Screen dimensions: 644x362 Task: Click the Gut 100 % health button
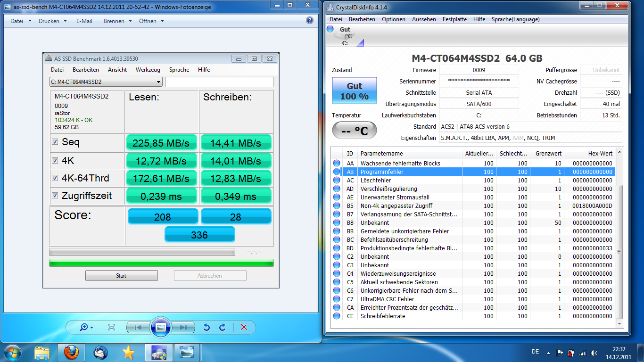[x=355, y=91]
